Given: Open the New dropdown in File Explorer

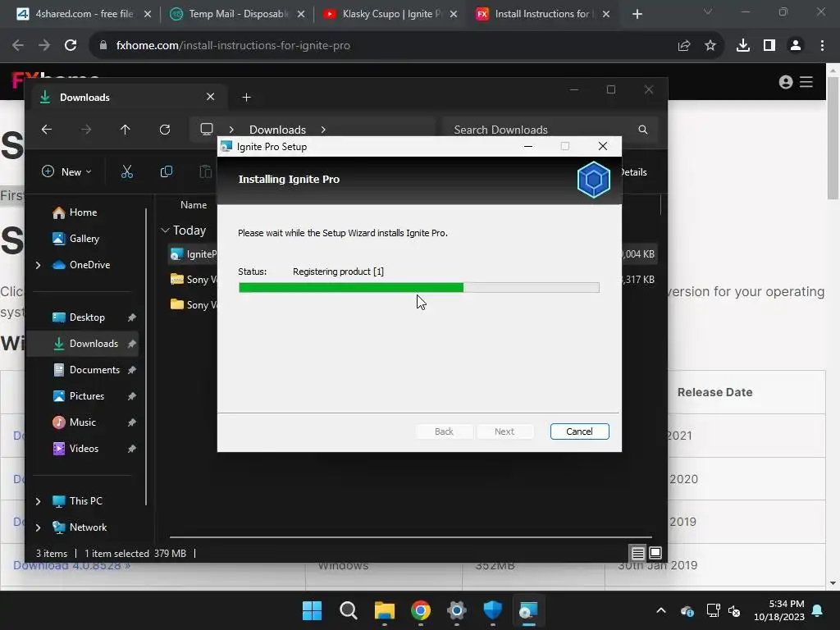Looking at the screenshot, I should coord(66,172).
